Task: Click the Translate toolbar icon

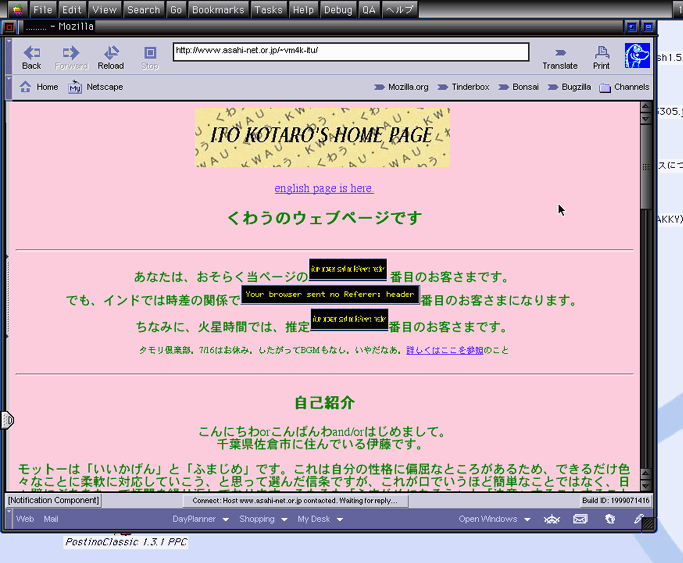Action: point(560,57)
